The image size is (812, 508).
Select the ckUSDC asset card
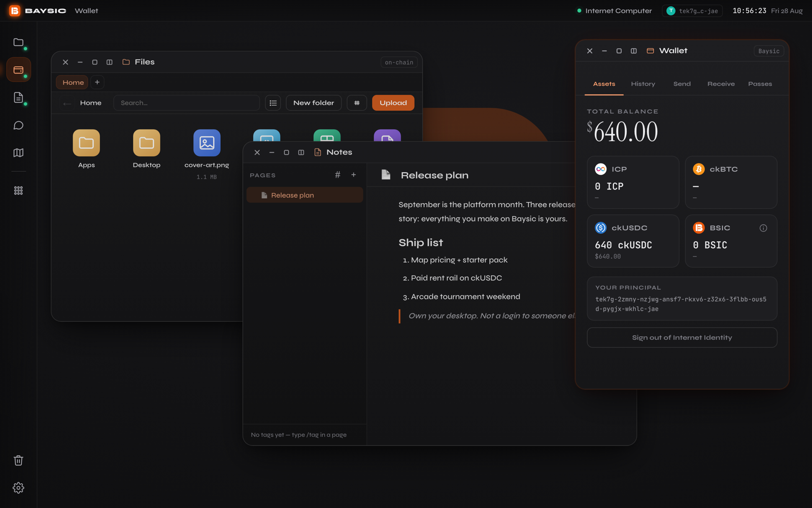(x=633, y=241)
